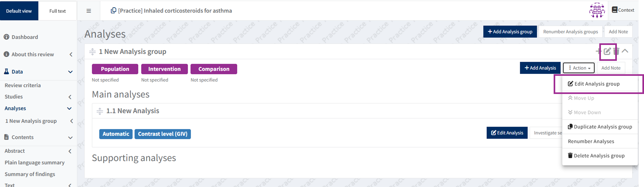
Task: Expand the Studies sidebar item
Action: pos(70,97)
